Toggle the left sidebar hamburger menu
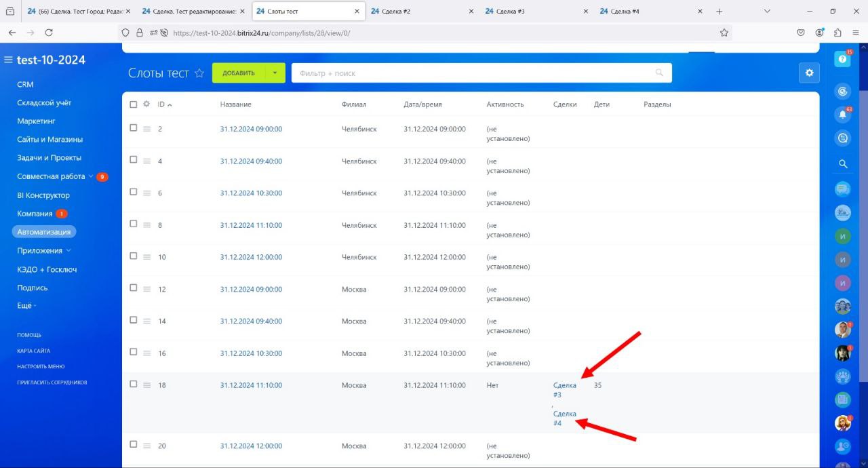 9,60
